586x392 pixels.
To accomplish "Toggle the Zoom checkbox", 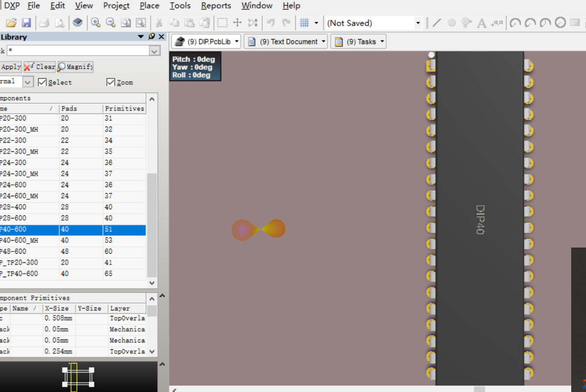I will [x=111, y=82].
